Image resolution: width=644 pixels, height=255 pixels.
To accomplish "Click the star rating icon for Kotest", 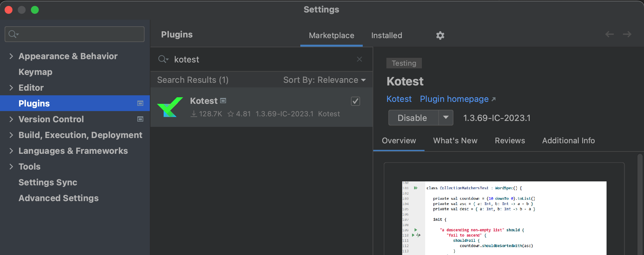I will pyautogui.click(x=231, y=114).
